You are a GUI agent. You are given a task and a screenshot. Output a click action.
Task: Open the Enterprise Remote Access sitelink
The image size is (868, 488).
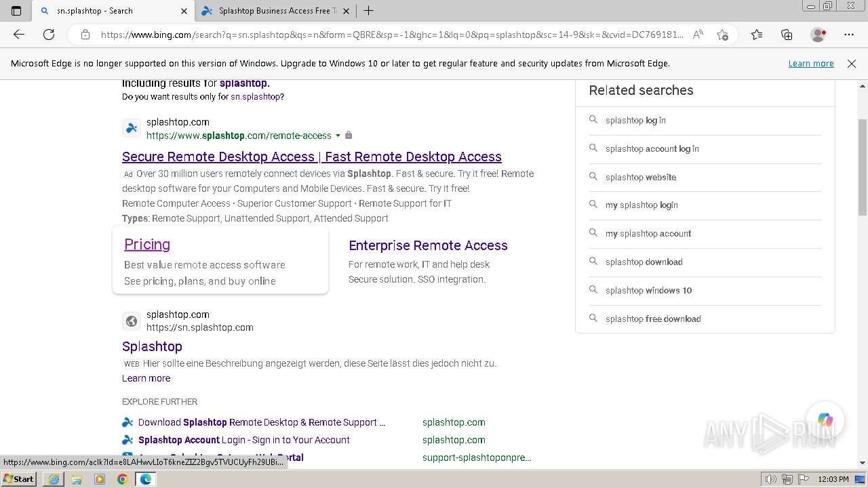[x=428, y=245]
